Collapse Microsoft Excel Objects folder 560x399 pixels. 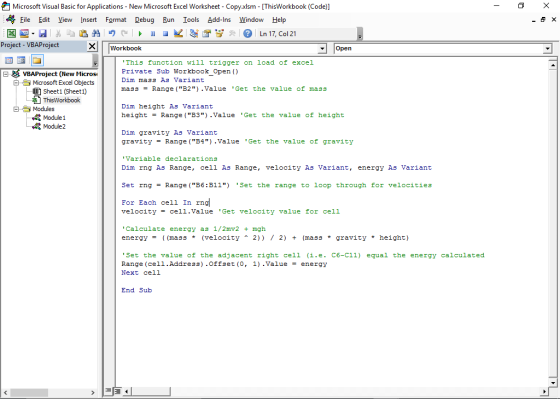coord(16,83)
